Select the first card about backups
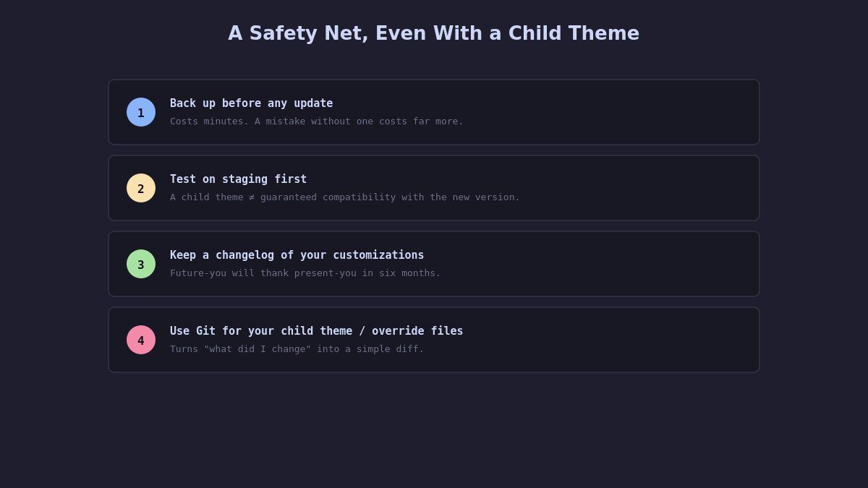This screenshot has width=868, height=488. [x=434, y=112]
